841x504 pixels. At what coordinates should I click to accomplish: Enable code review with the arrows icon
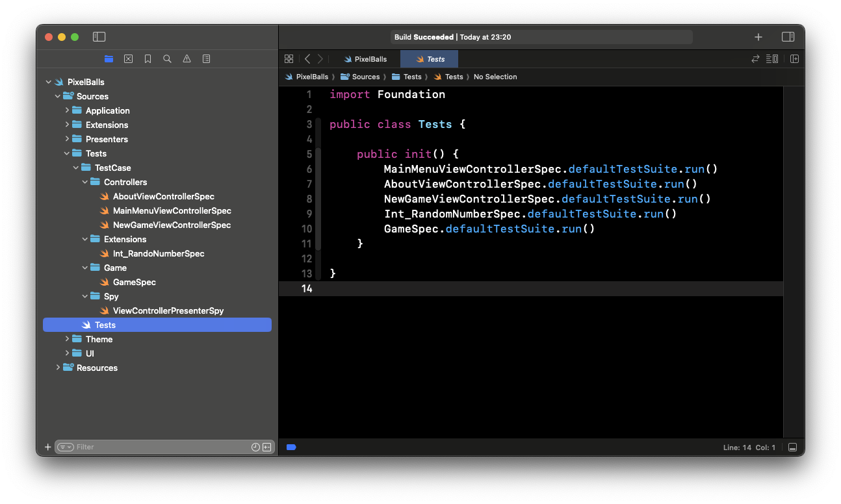pyautogui.click(x=755, y=58)
